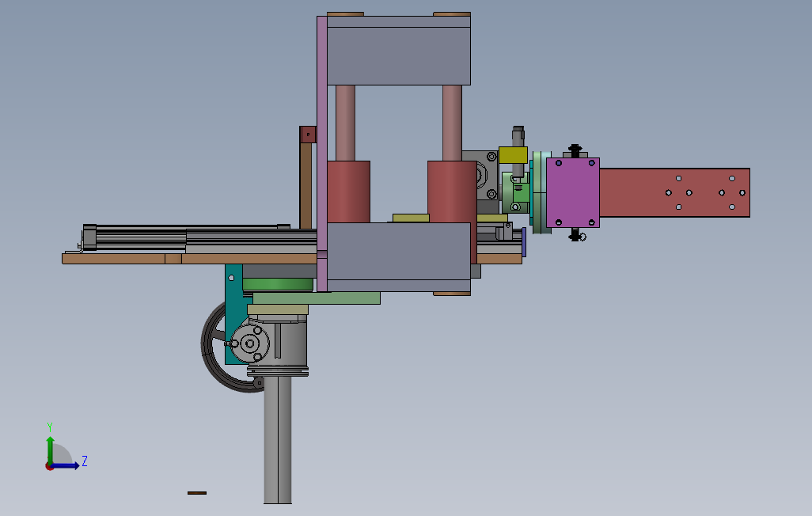Select the upper gray press block
This screenshot has width=812, height=516.
399,51
